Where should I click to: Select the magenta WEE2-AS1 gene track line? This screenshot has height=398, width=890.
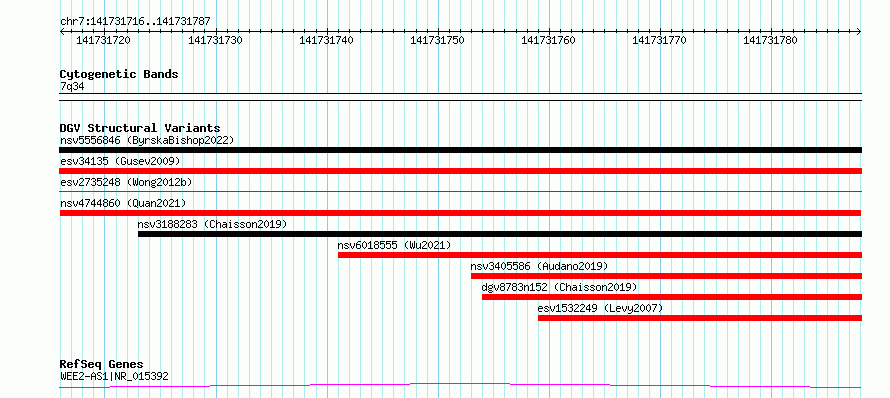tap(460, 386)
